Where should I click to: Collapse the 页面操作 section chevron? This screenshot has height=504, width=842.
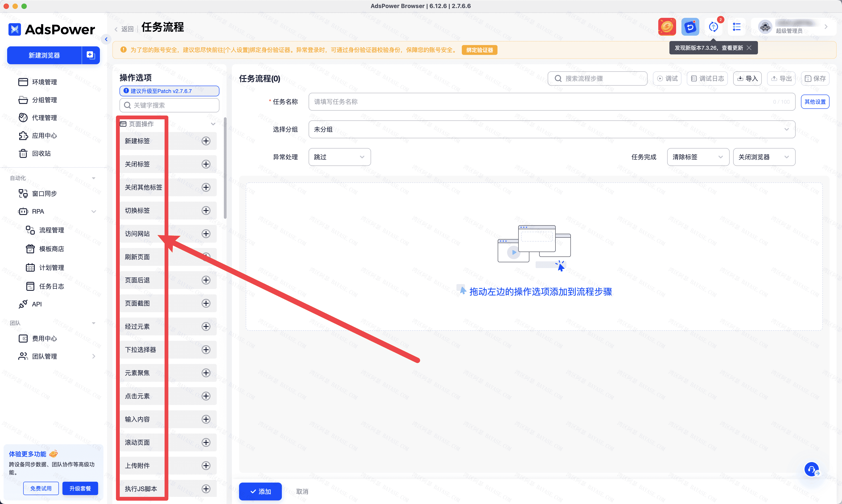(x=213, y=124)
